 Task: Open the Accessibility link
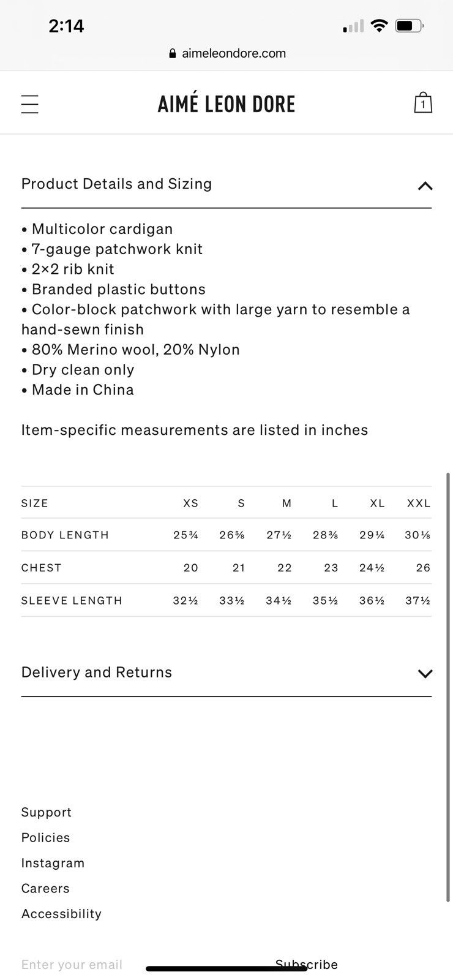click(x=62, y=914)
